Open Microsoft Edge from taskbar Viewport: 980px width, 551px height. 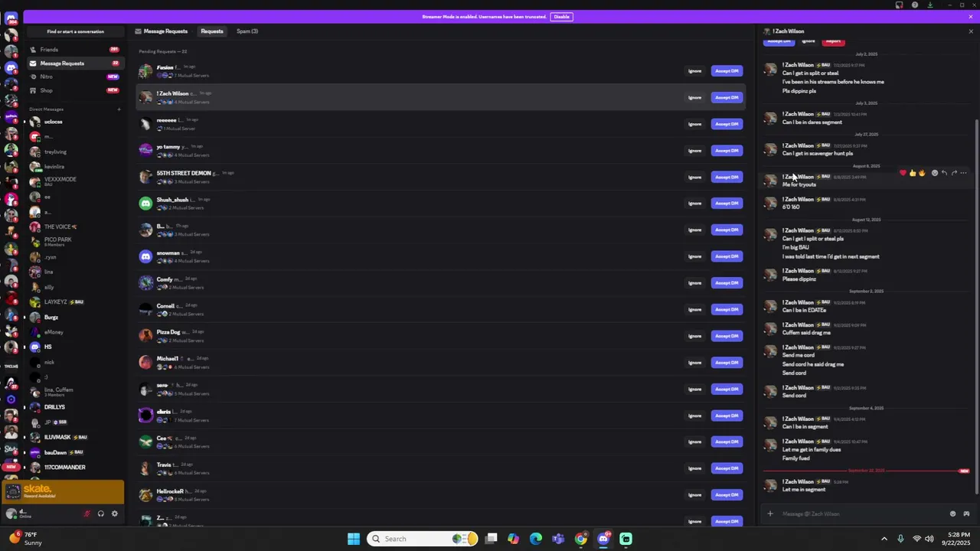536,539
